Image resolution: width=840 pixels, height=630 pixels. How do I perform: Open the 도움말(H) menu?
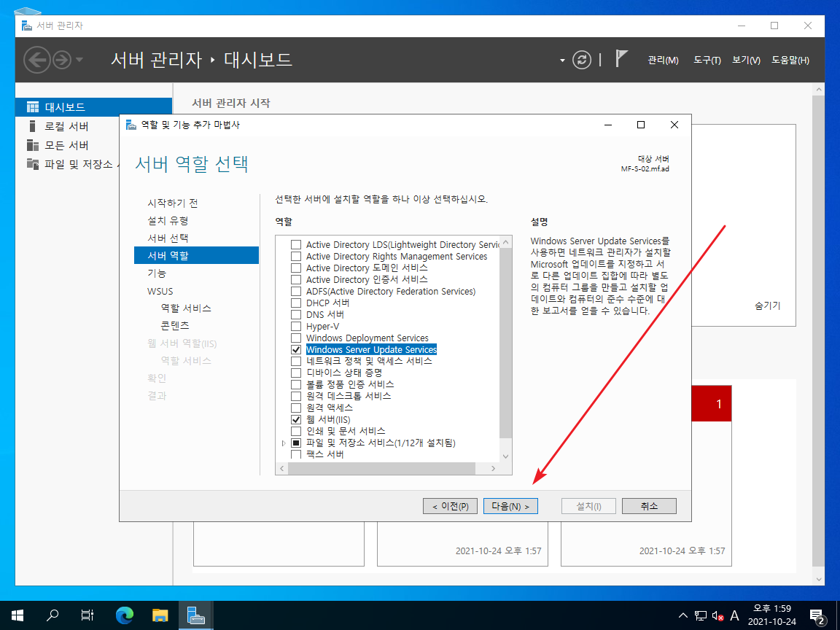790,60
